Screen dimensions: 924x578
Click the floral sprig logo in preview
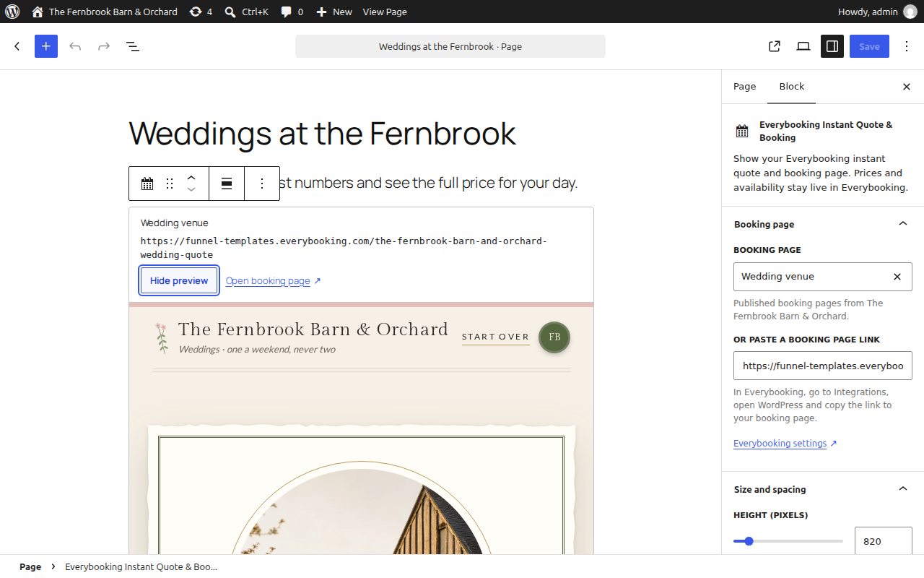(x=162, y=338)
